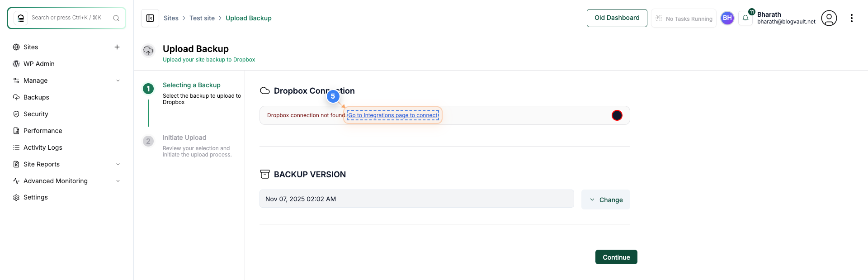Switch to the Old Dashboard
868x280 pixels.
point(617,18)
